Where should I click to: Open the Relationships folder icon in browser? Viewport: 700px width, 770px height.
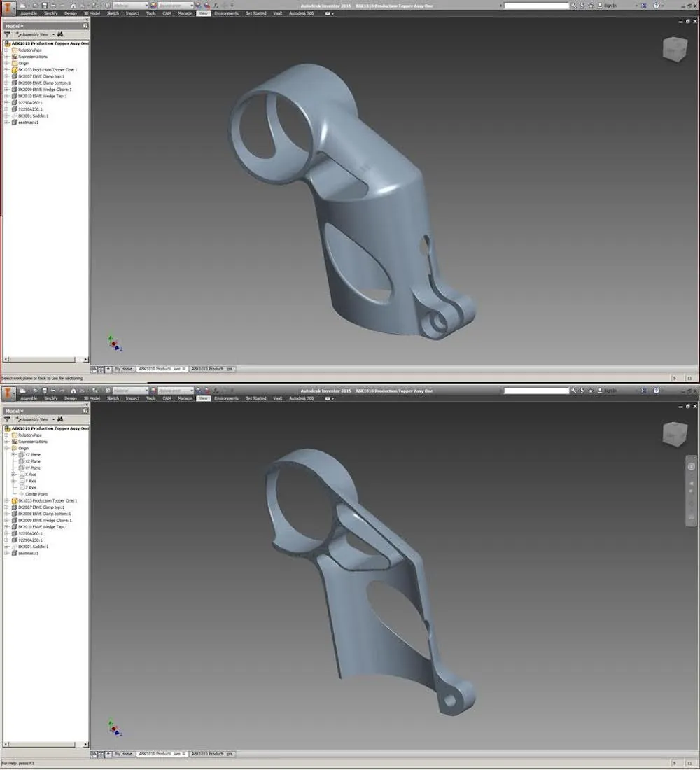(x=15, y=50)
